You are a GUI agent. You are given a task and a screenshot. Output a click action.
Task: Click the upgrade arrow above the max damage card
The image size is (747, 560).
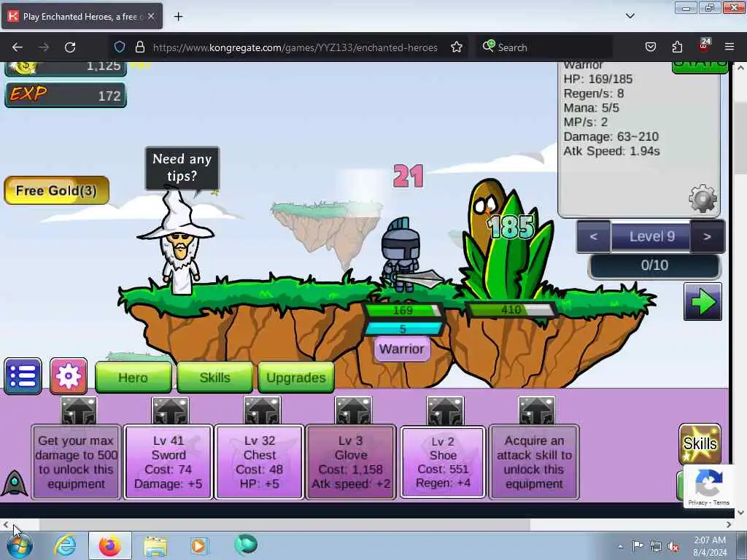pos(79,411)
